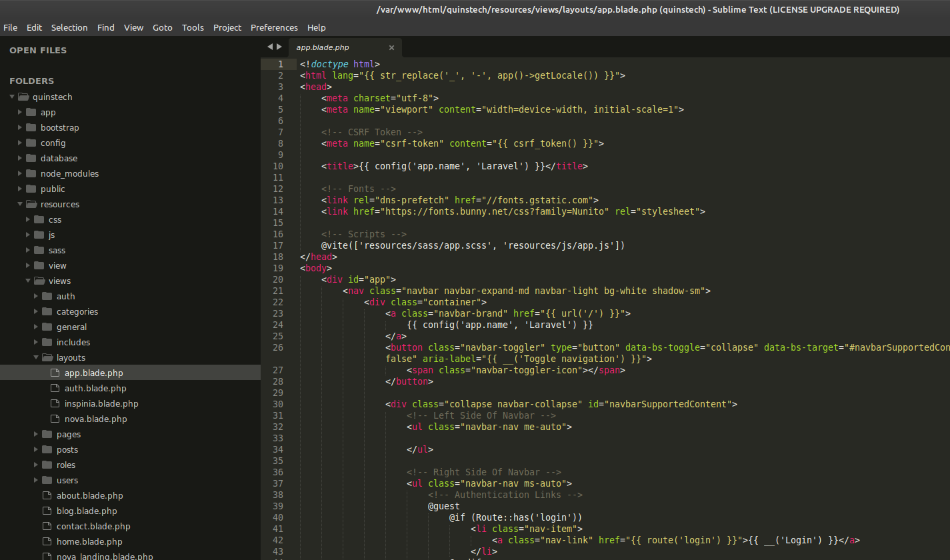Open the Find menu
Screen dimensions: 950x560
click(105, 27)
